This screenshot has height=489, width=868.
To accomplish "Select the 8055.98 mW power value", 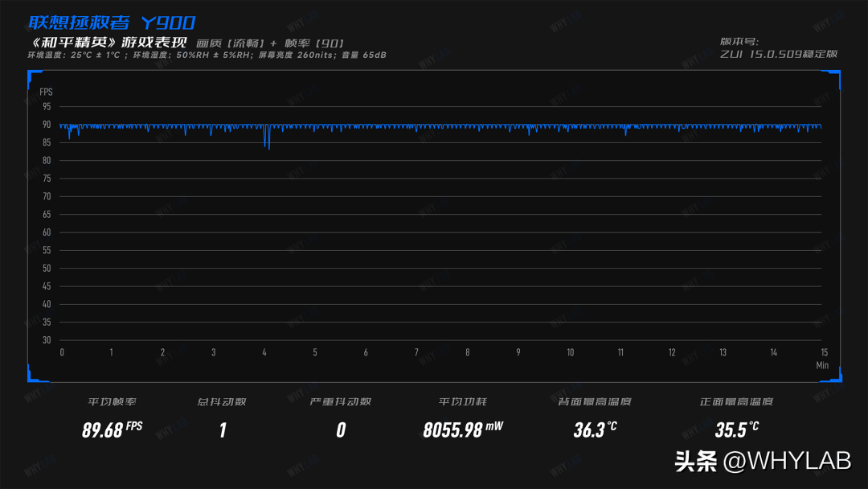I will [x=464, y=429].
